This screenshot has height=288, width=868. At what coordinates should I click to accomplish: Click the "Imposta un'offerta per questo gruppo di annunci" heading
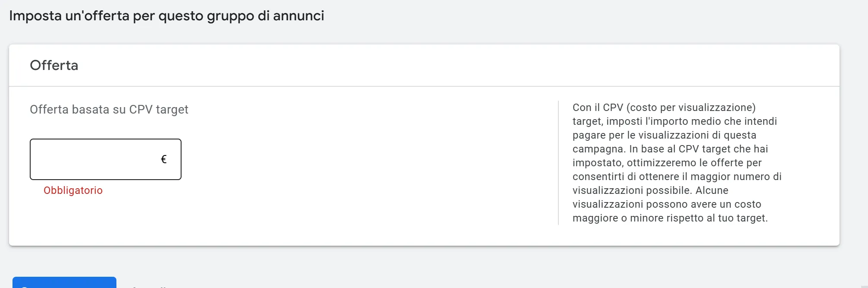click(166, 16)
